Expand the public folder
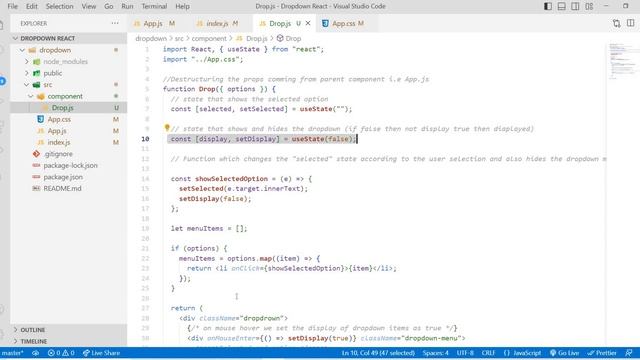The image size is (640, 360). 53,73
